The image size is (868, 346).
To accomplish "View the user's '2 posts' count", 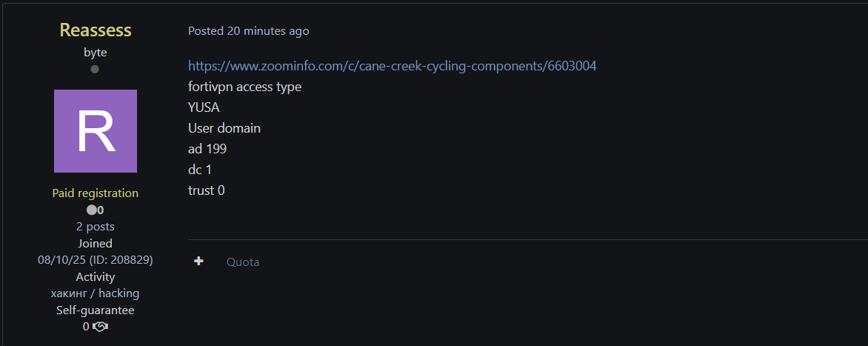I will pos(96,226).
